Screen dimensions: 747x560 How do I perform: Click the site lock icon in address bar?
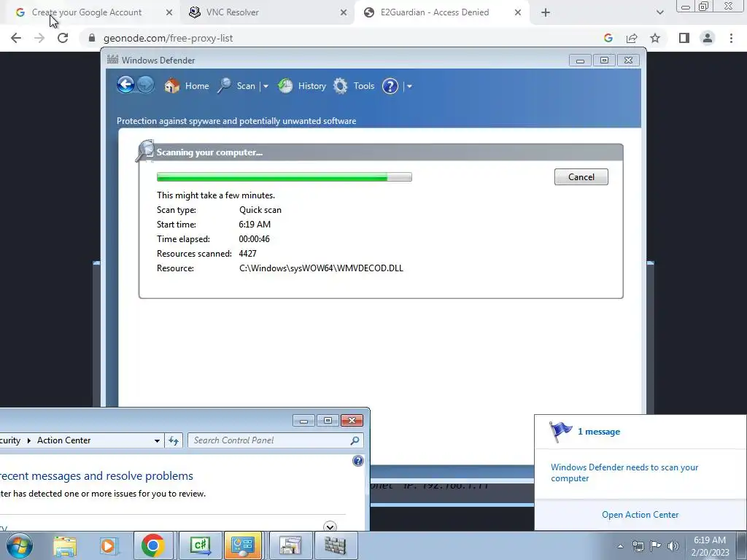[92, 38]
